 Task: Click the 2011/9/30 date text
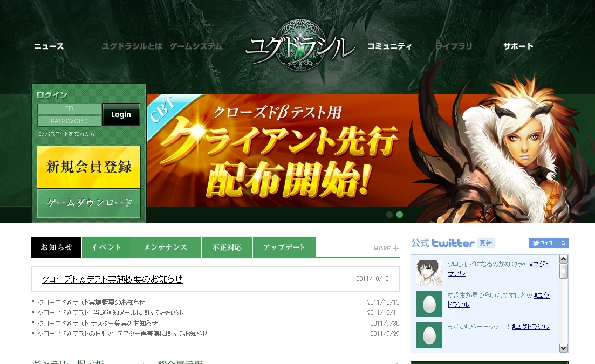point(385,323)
